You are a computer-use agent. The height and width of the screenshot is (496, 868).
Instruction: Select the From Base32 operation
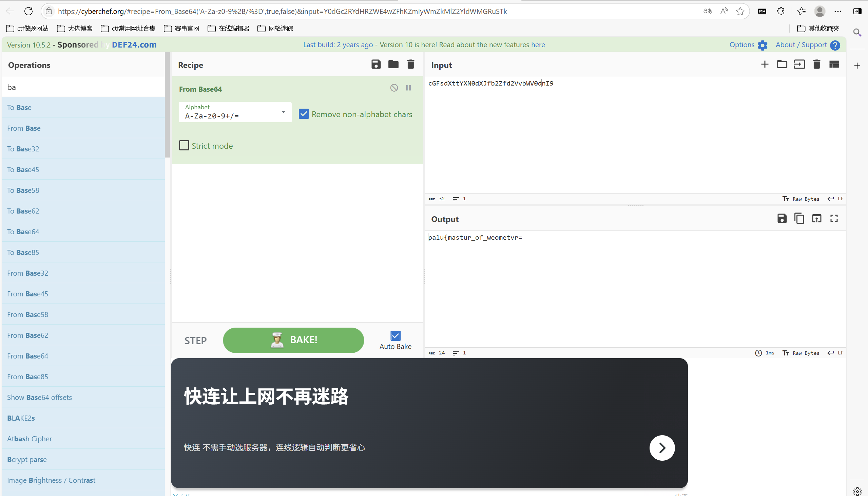[x=83, y=273]
